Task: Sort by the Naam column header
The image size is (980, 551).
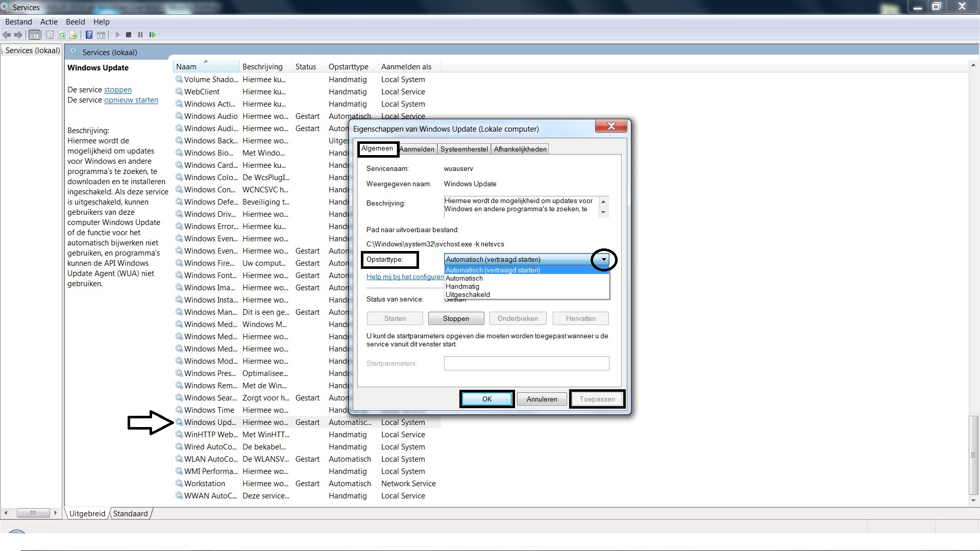Action: coord(206,67)
